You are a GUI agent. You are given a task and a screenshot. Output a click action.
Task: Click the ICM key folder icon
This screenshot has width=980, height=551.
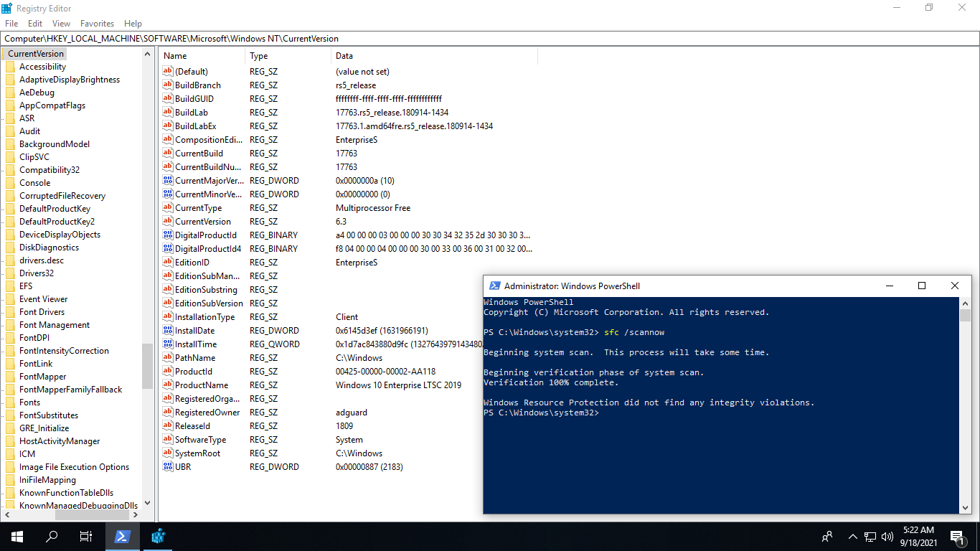point(10,454)
